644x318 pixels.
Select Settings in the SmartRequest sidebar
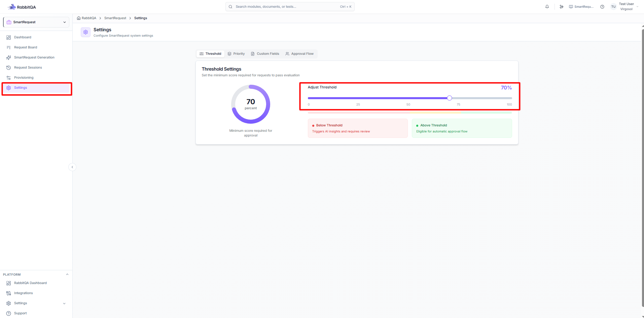(36, 88)
